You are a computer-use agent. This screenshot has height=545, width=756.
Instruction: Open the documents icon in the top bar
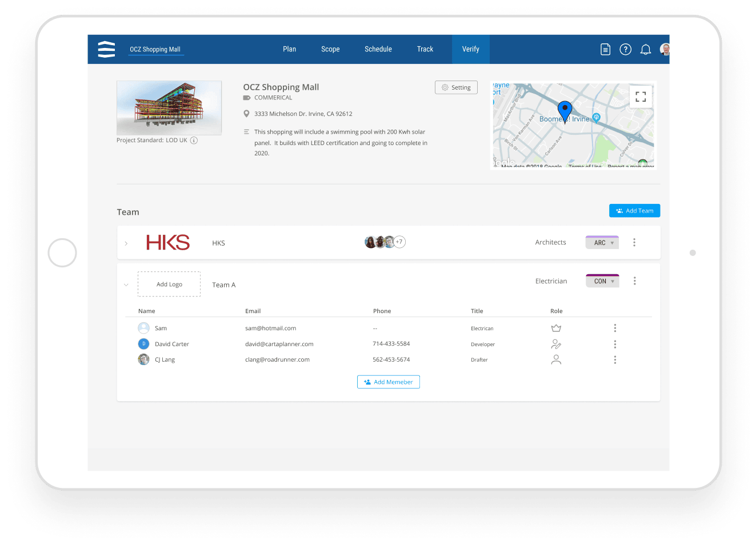tap(605, 49)
